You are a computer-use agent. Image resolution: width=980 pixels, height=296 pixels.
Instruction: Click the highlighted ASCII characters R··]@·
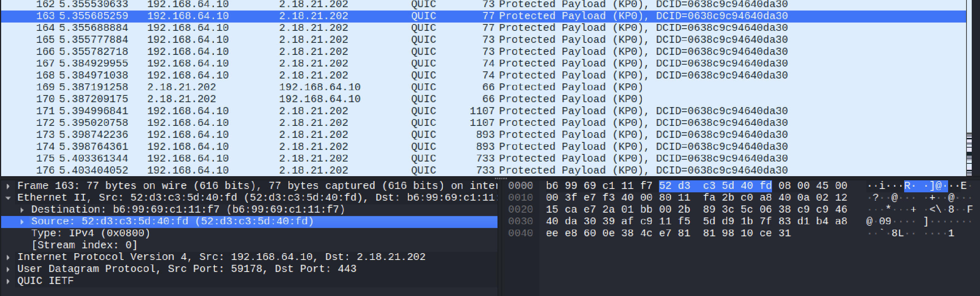click(x=926, y=186)
